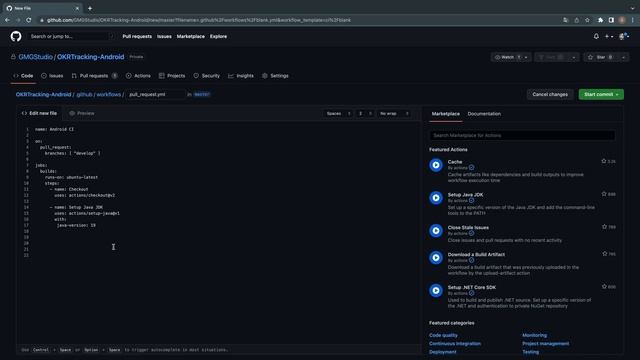Screen dimensions: 640x360
Task: Open the Star list dropdown arrow
Action: point(624,57)
